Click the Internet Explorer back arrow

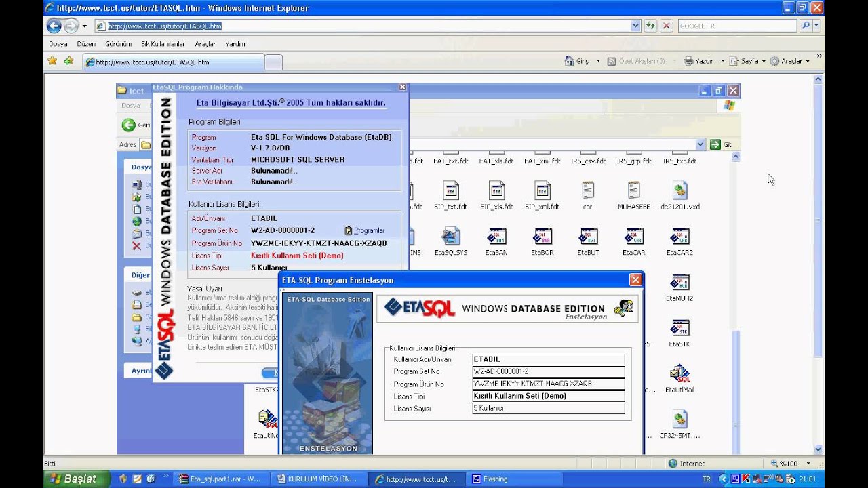(x=54, y=26)
